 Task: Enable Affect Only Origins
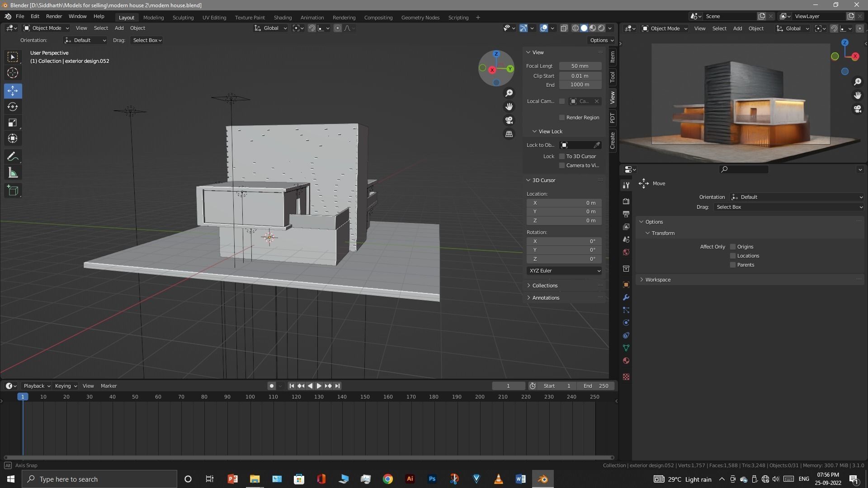pyautogui.click(x=733, y=247)
